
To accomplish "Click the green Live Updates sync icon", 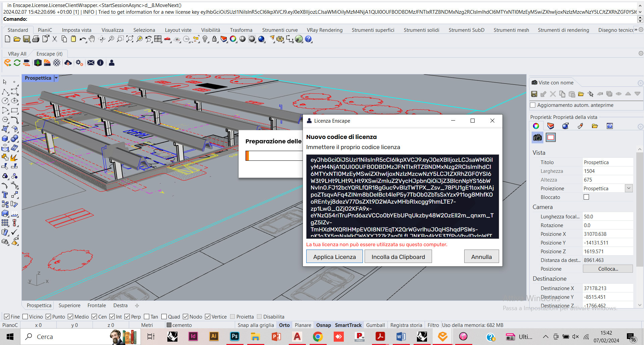I will [17, 63].
